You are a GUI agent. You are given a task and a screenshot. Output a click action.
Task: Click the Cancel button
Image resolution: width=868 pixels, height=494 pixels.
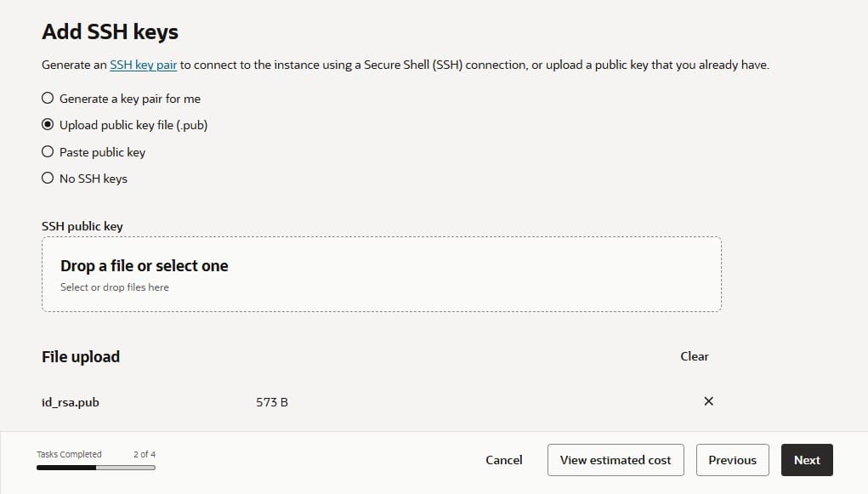coord(503,460)
